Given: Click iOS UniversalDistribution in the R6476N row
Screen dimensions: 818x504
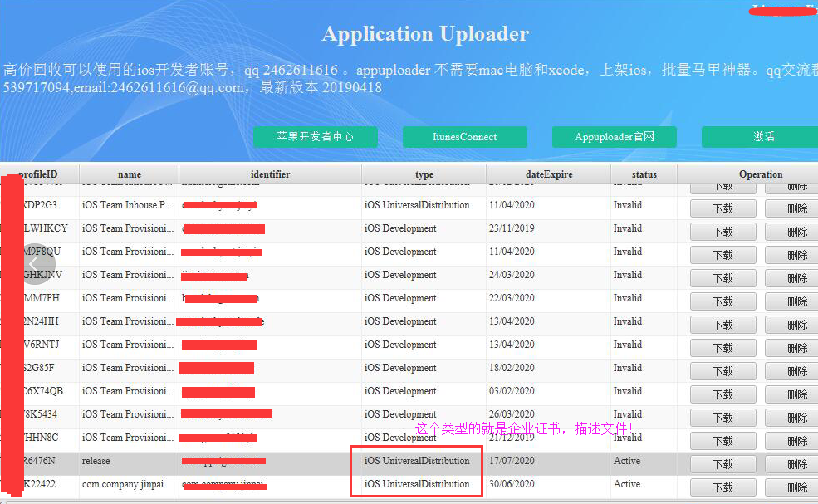Looking at the screenshot, I should coord(417,461).
